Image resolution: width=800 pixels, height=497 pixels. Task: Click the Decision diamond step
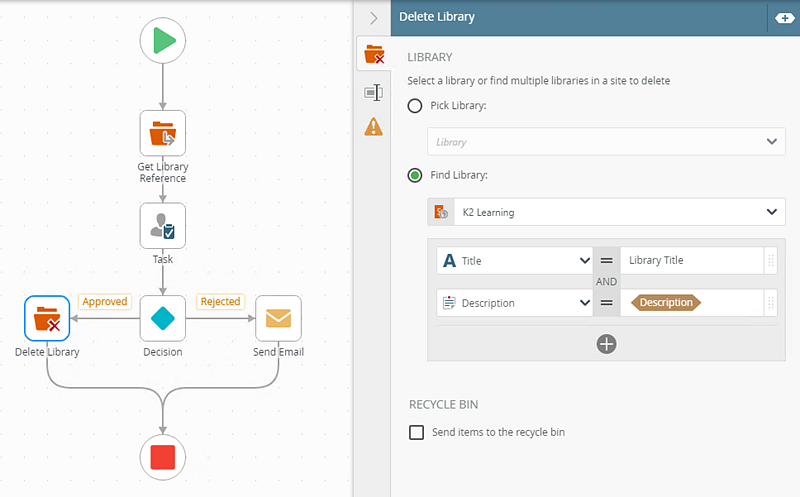click(162, 319)
